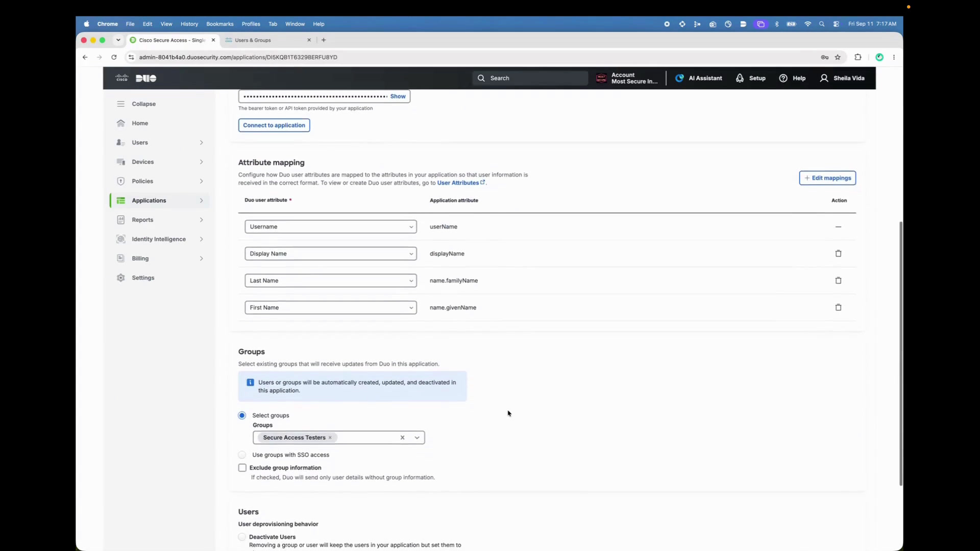Viewport: 980px width, 551px height.
Task: Open the Bookmarks menu
Action: pyautogui.click(x=220, y=24)
